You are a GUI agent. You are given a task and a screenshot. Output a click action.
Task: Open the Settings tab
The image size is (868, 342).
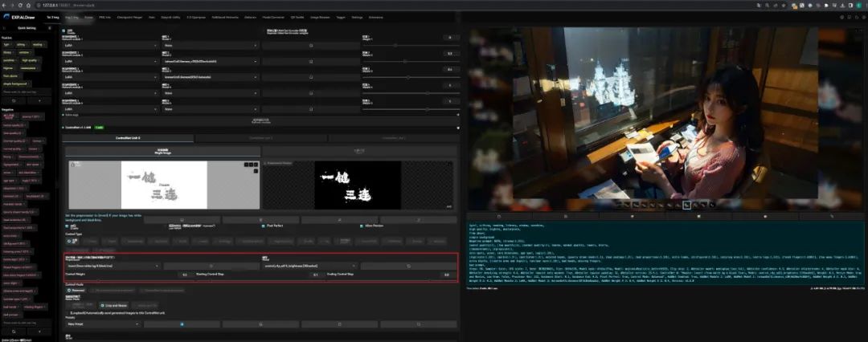357,17
